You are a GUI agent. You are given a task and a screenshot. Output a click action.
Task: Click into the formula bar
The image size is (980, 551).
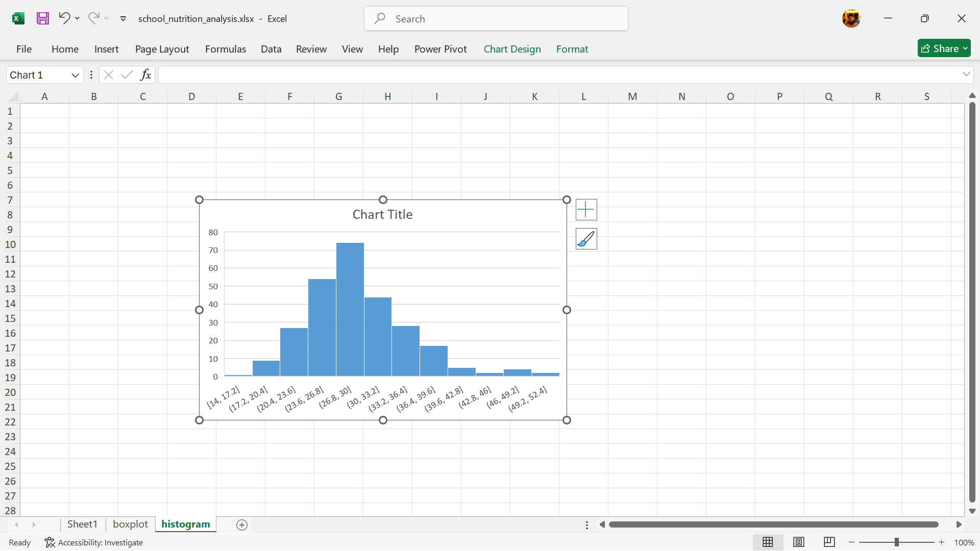click(559, 75)
